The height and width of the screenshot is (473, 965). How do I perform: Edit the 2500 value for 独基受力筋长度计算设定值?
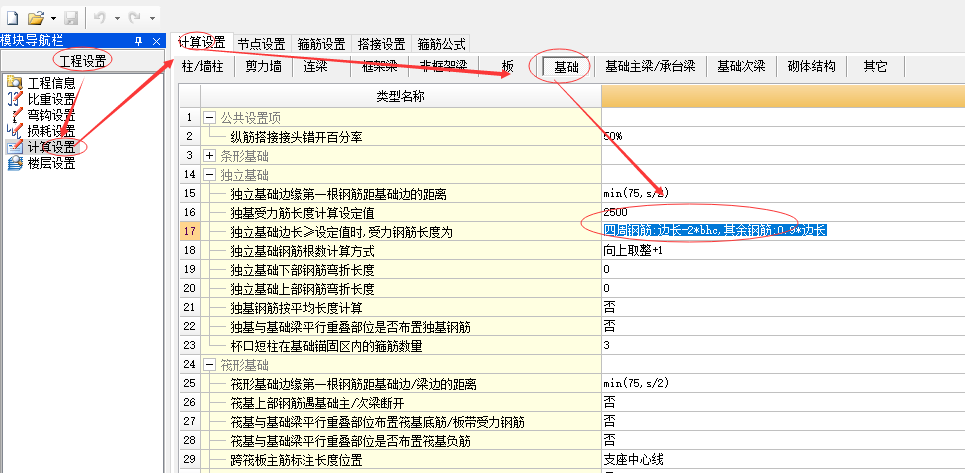point(783,212)
